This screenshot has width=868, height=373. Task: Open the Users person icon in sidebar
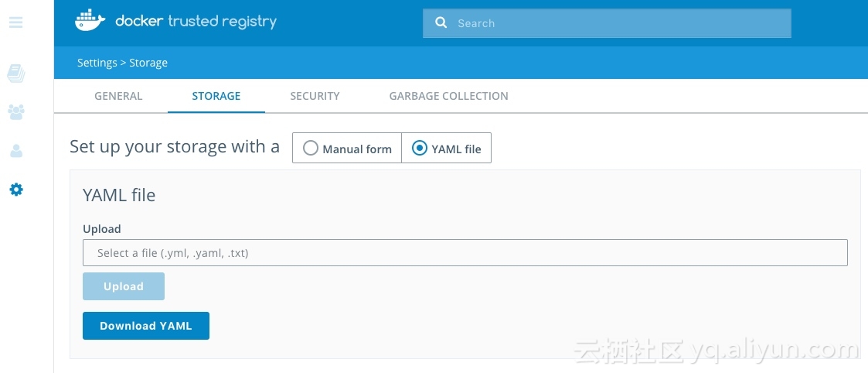[x=16, y=151]
